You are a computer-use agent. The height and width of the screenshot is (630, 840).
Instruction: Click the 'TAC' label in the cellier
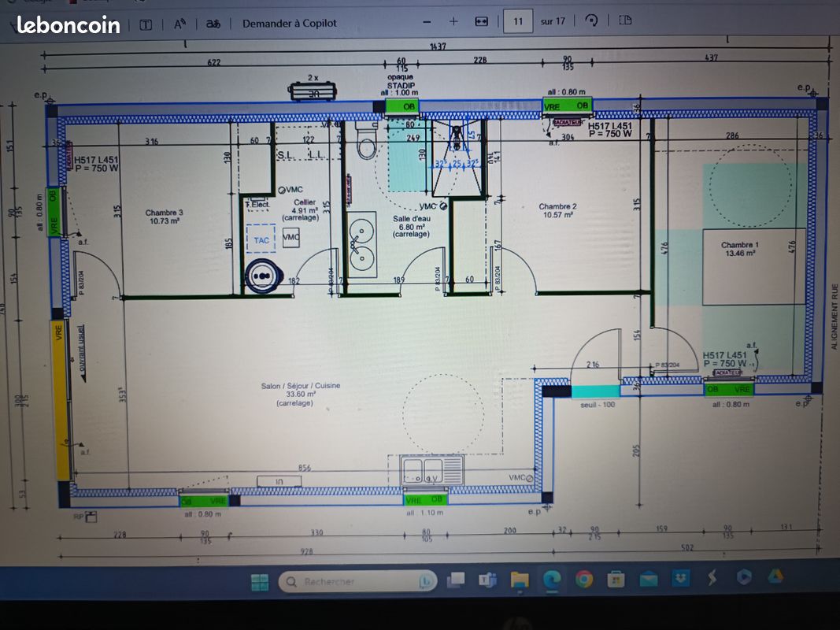click(261, 240)
